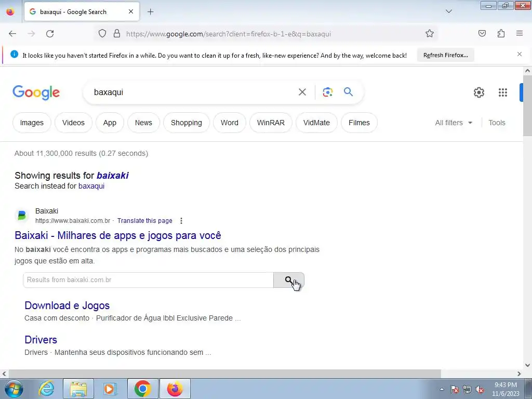The image size is (532, 399).
Task: Click the vertical scrollbar thumb
Action: click(x=527, y=105)
